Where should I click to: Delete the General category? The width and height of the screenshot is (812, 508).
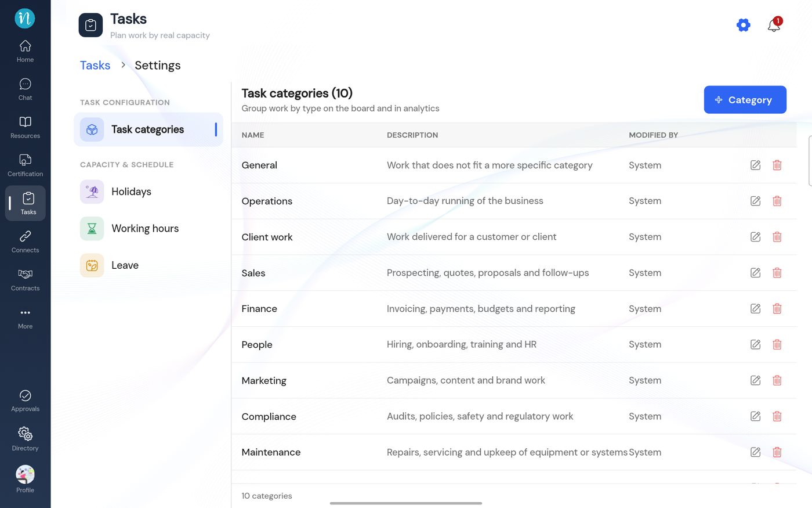(777, 165)
